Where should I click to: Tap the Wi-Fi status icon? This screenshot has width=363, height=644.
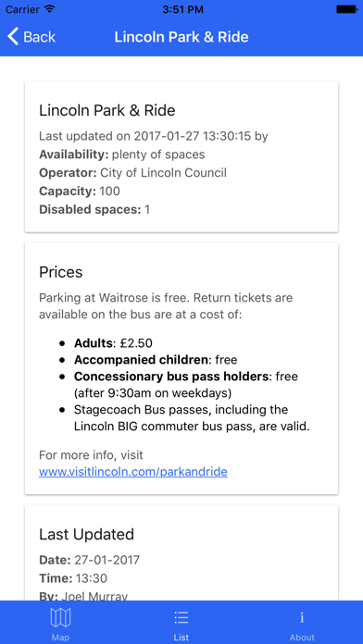tap(50, 9)
